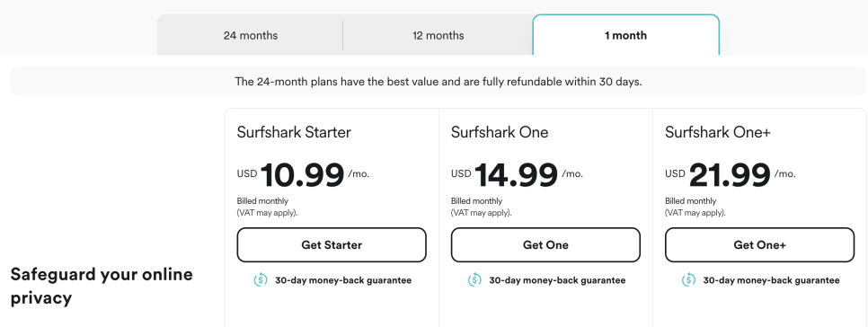This screenshot has width=868, height=327.
Task: Click the USD 10.99 price
Action: coord(303,174)
